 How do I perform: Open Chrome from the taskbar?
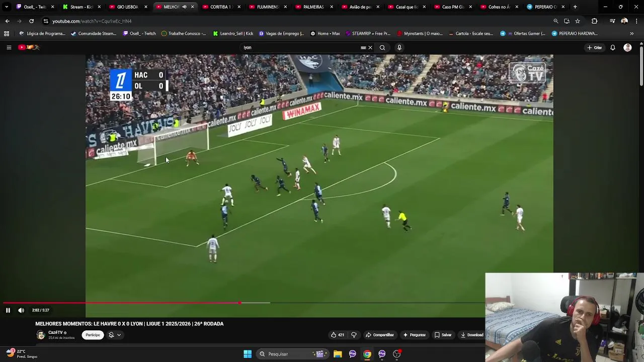click(x=367, y=354)
